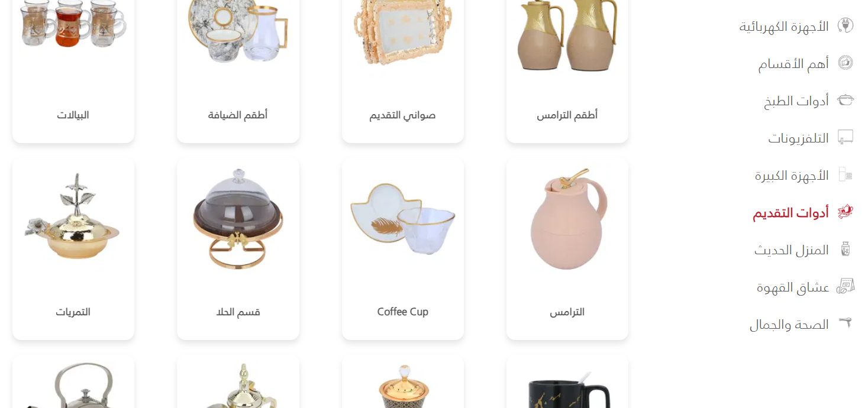Click the modern home vase icon
The image size is (868, 408).
tap(846, 249)
